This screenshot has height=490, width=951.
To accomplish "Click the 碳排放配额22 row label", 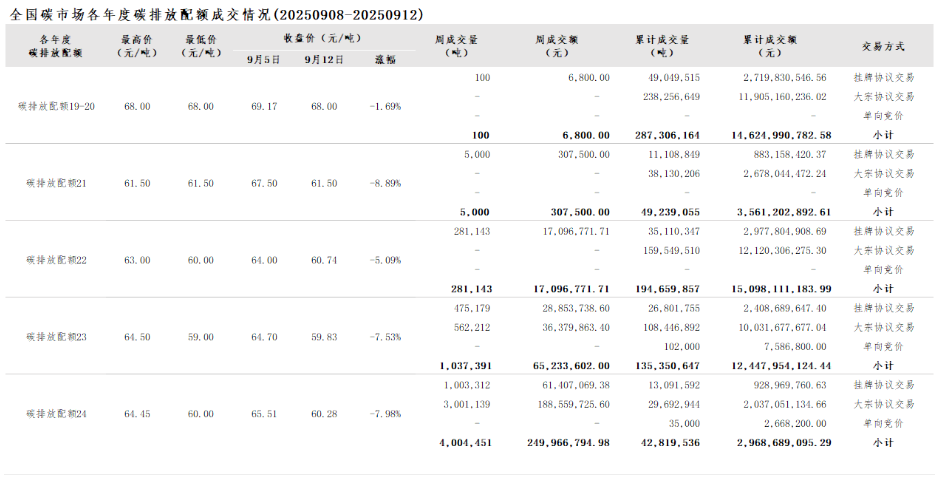I will tap(56, 260).
